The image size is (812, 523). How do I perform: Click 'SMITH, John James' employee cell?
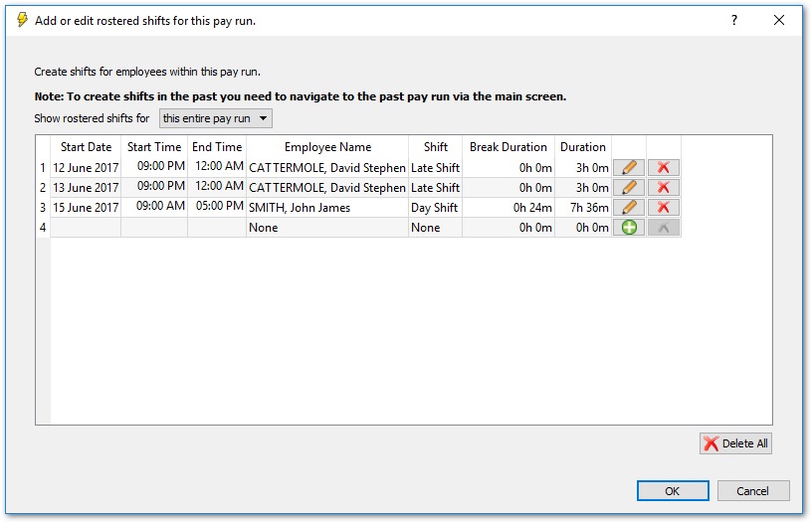coord(327,208)
